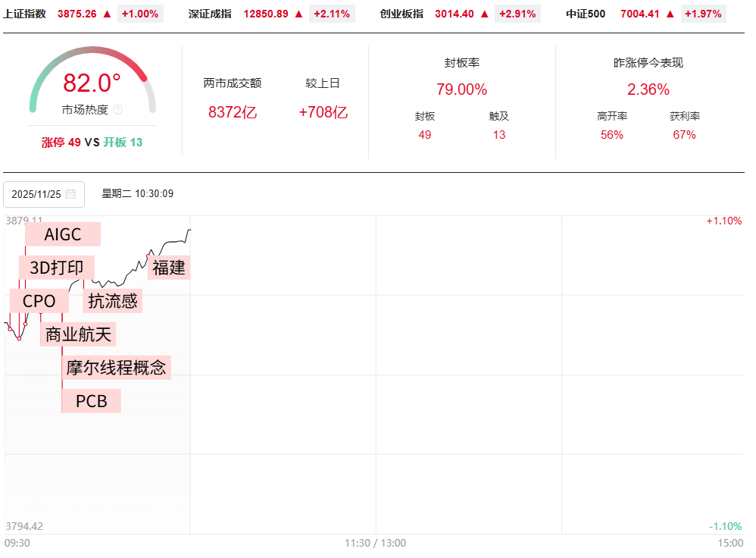The image size is (756, 558).
Task: Select the AIGC concept tag
Action: [x=63, y=234]
